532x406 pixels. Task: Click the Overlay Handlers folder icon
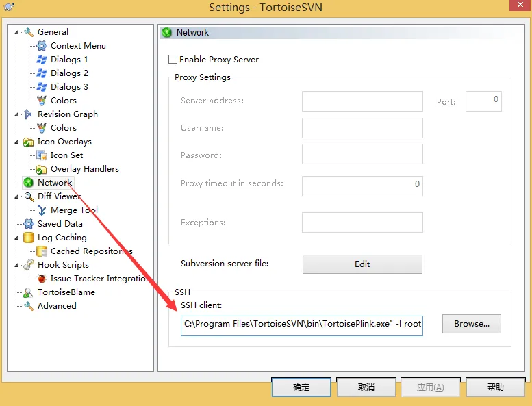coord(41,169)
